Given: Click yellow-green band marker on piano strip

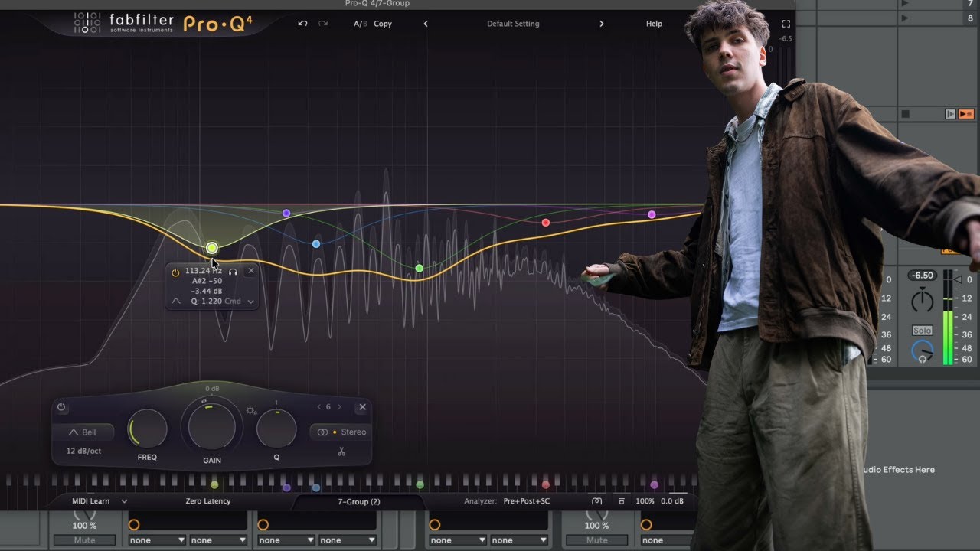Looking at the screenshot, I should point(214,484).
